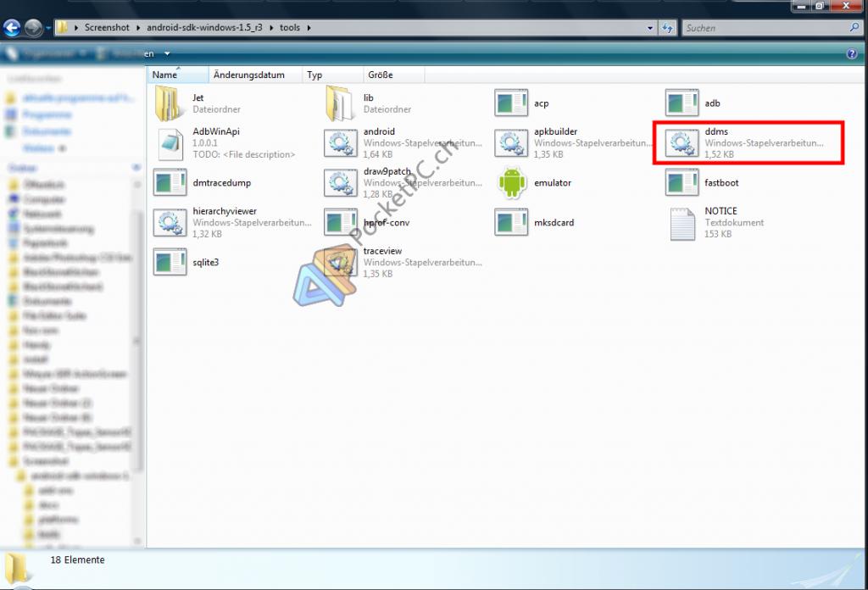868x590 pixels.
Task: Open the Jet folder icon
Action: pos(170,103)
